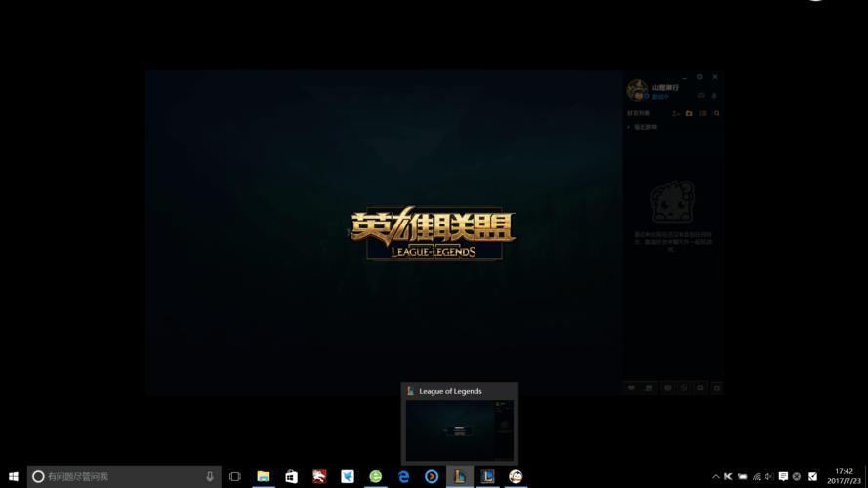
Task: Open the add friend icon in friends panel
Action: tap(676, 113)
